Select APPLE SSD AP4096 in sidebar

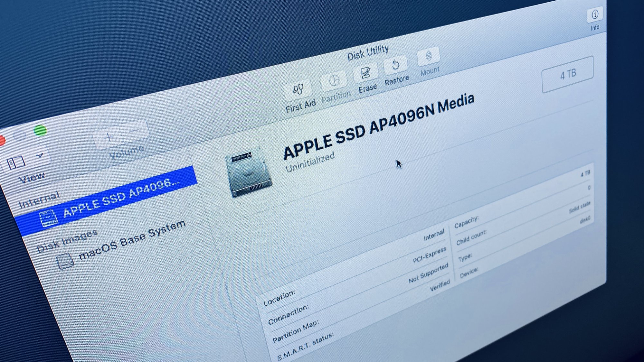(x=106, y=201)
